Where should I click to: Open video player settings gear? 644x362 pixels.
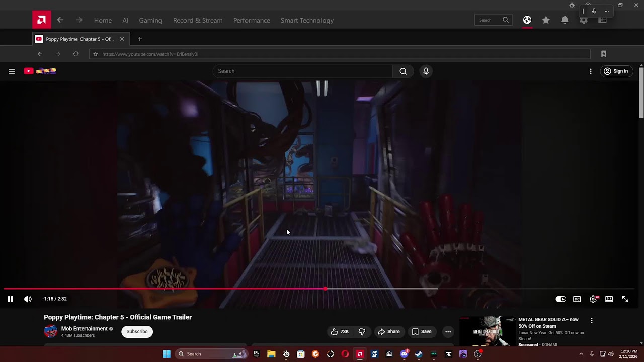point(593,299)
